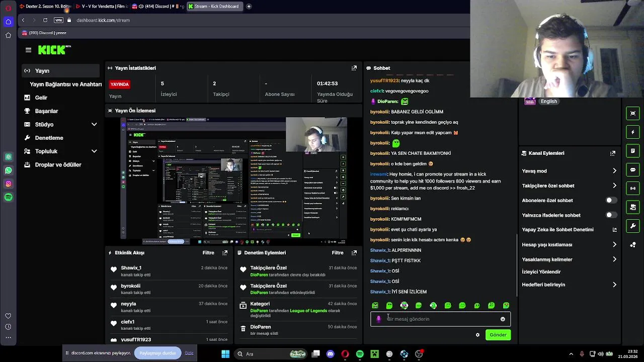
Task: Open the camera panel icon in right rail
Action: [x=633, y=207]
